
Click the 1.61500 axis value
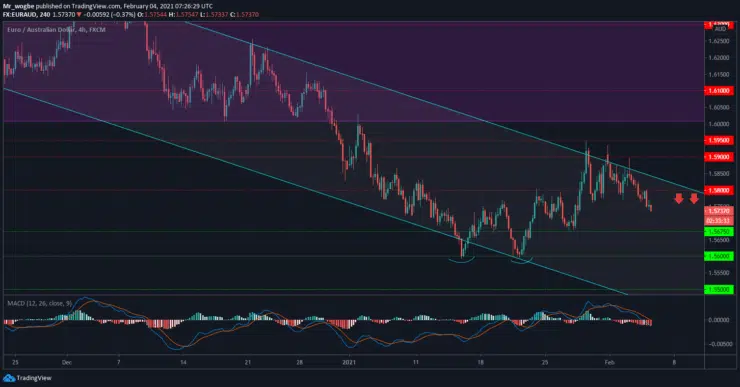(x=718, y=74)
